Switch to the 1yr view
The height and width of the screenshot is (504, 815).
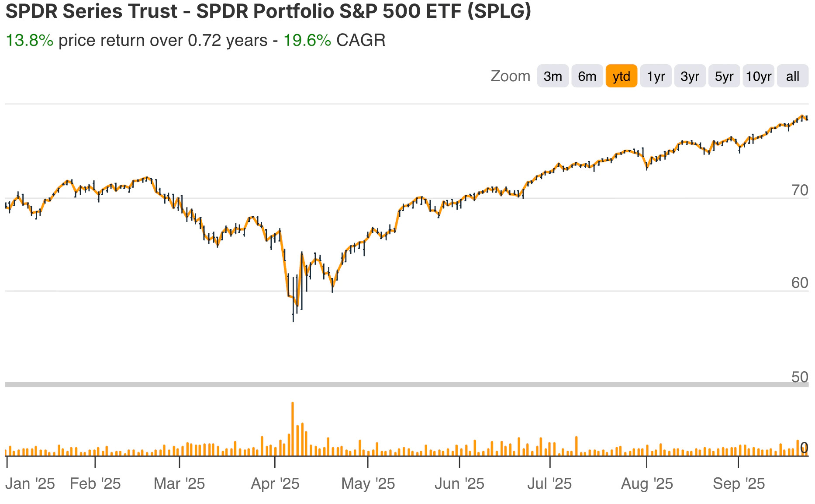coord(655,76)
